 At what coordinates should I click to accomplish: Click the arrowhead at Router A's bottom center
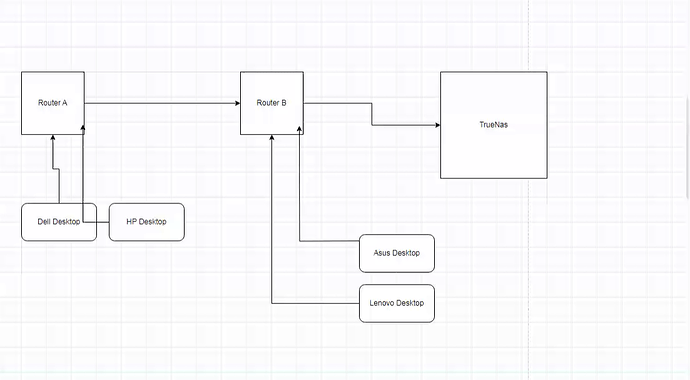(x=53, y=138)
